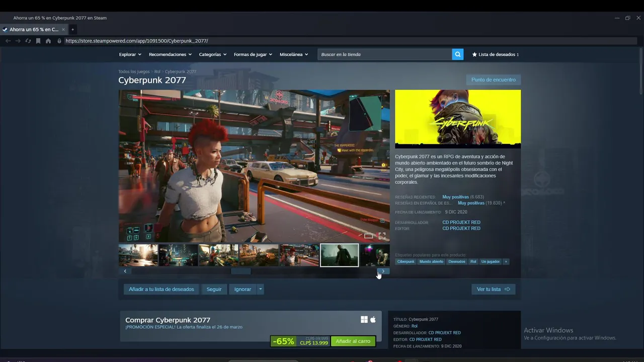644x362 pixels.
Task: Select first thumbnail with sunlit cityscape
Action: point(138,255)
